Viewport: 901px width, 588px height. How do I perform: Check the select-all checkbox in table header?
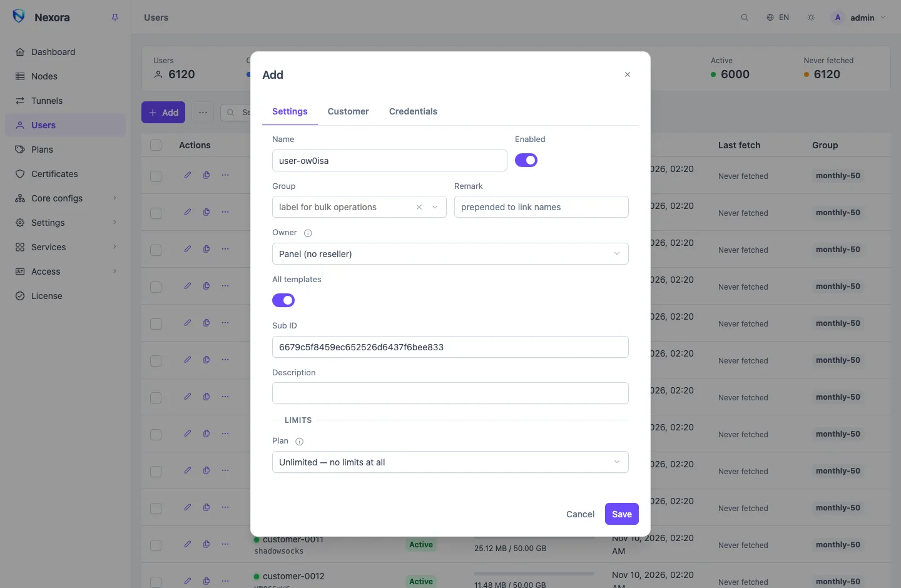(156, 145)
